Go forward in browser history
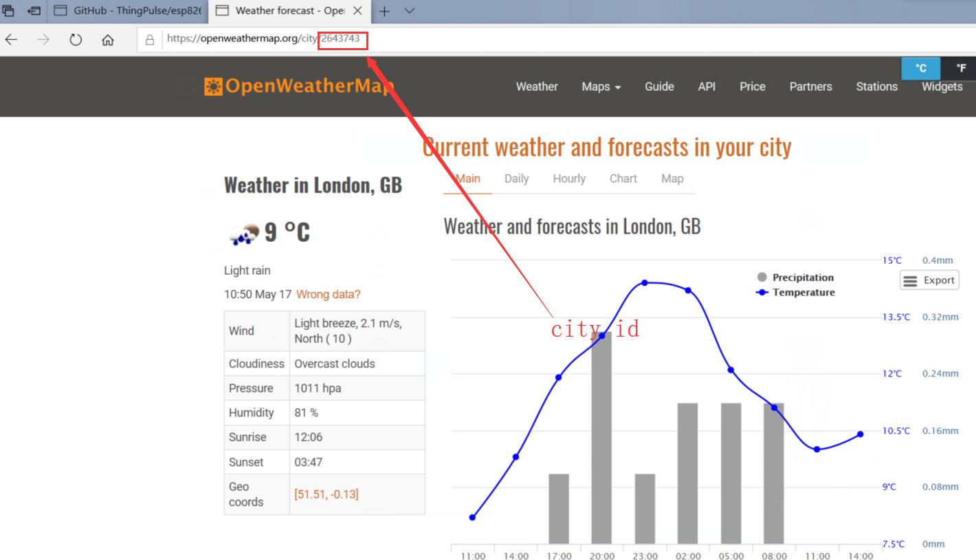The image size is (976, 560). click(43, 40)
